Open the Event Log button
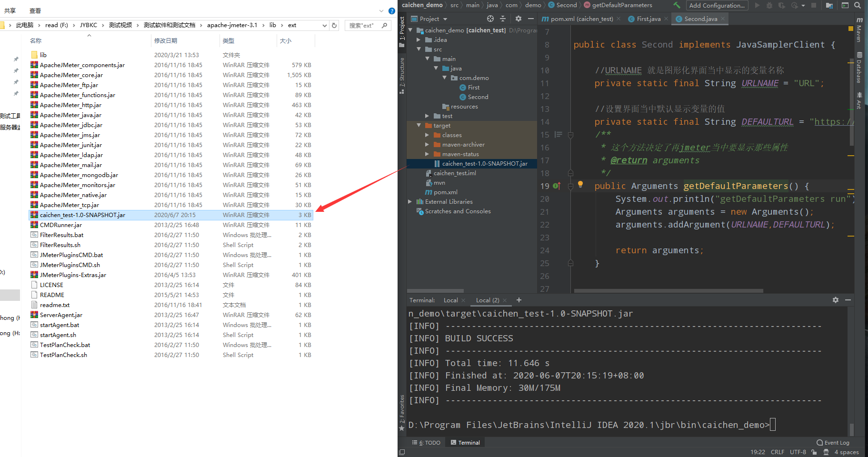The image size is (868, 457). 833,443
